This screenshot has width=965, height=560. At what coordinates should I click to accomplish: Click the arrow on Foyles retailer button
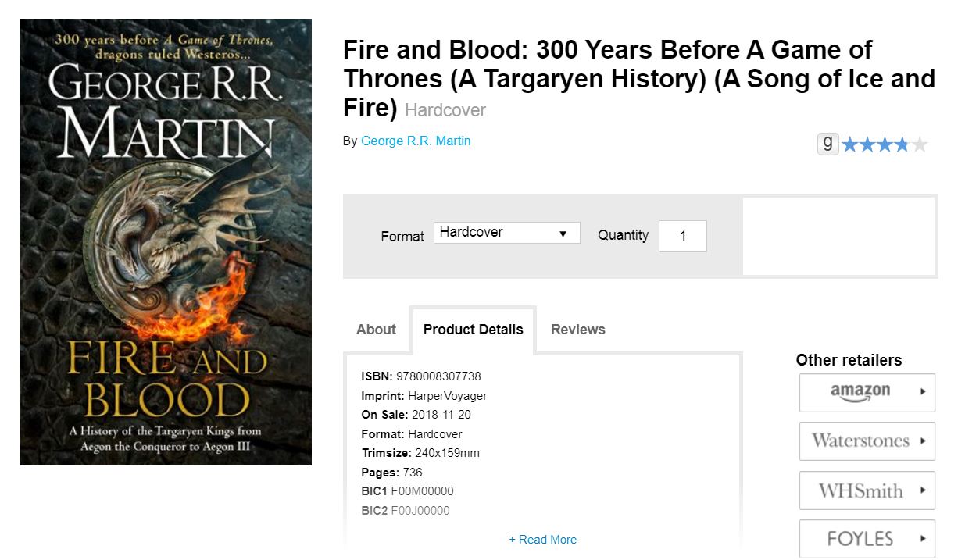coord(923,539)
